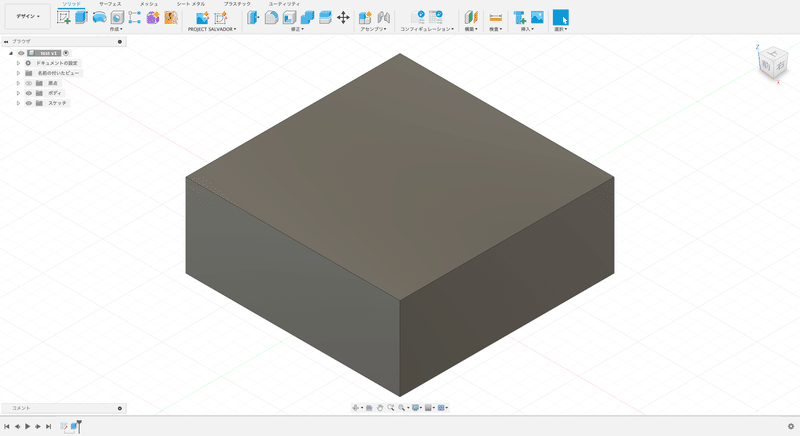Select the Revolve tool
The image size is (800, 436).
pyautogui.click(x=99, y=17)
